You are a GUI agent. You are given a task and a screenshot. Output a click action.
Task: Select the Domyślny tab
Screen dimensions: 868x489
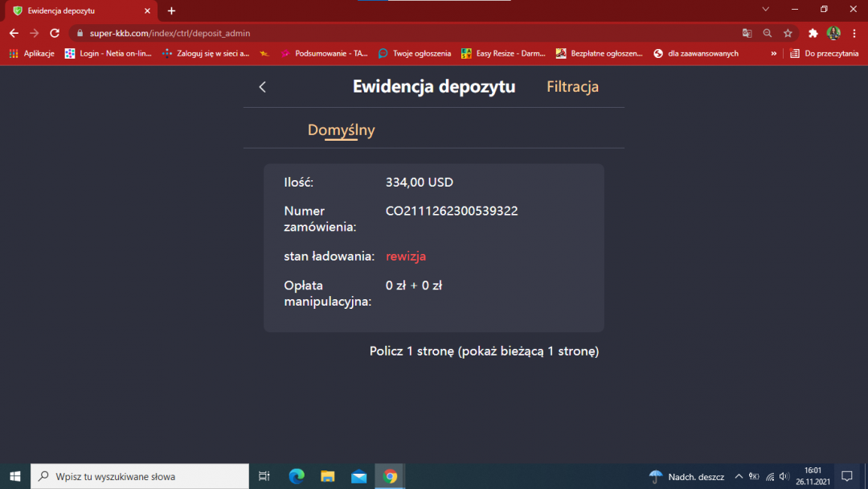pos(341,129)
